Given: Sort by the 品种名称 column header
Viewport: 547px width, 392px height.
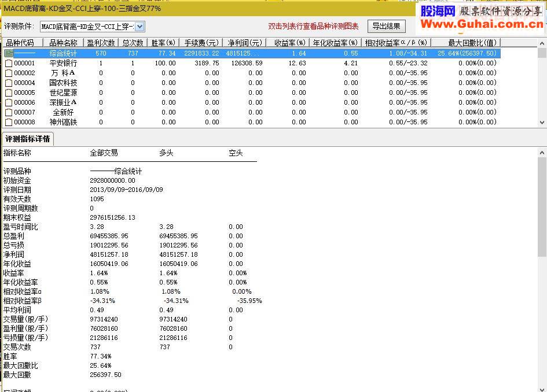Looking at the screenshot, I should tap(63, 43).
